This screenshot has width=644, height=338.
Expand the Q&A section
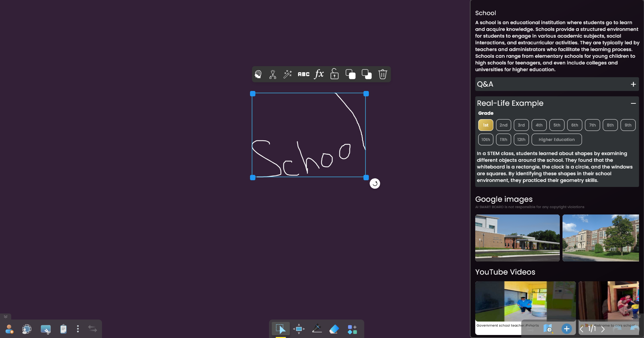click(633, 84)
